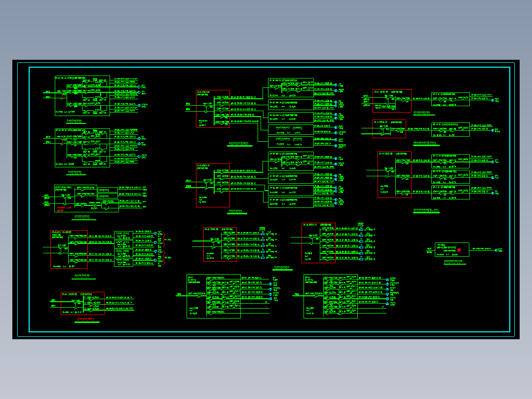Image resolution: width=532 pixels, height=399 pixels.
Task: Click the red parameter text in green box
Action: (65, 209)
